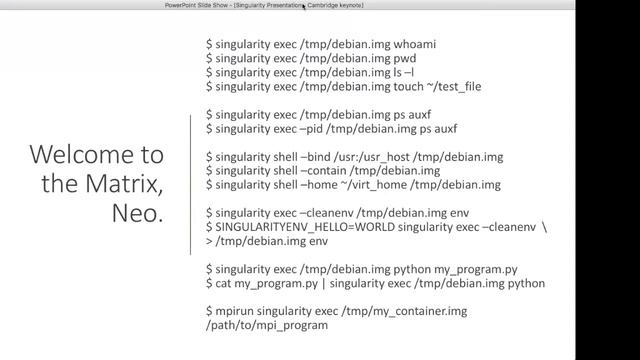Click the 'python my_program.py' command line

pos(362,269)
